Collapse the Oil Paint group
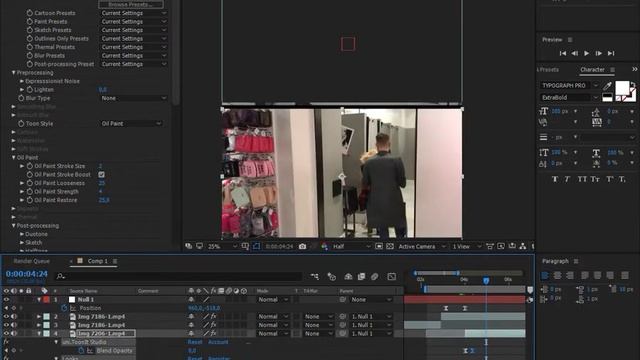Screen dimensions: 640x360 [13, 158]
